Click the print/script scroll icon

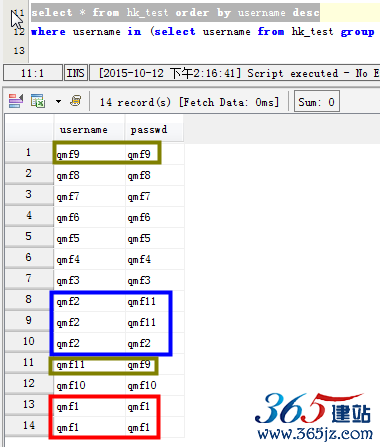pyautogui.click(x=76, y=100)
